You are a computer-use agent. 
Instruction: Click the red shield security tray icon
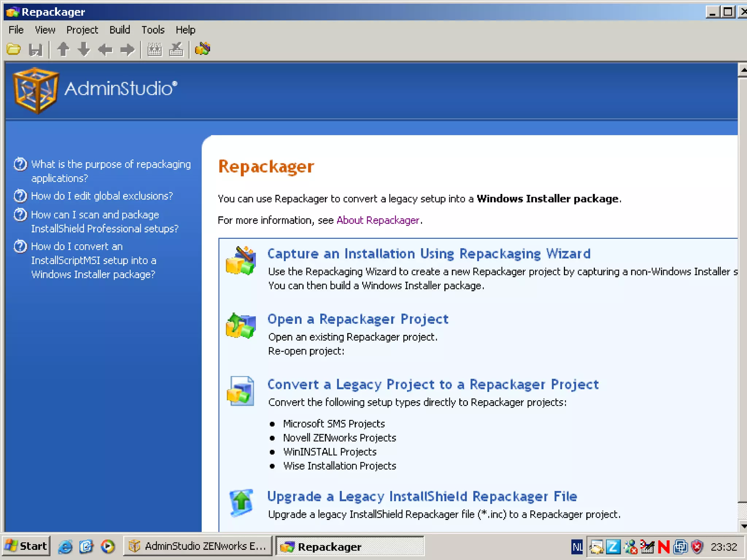[697, 547]
